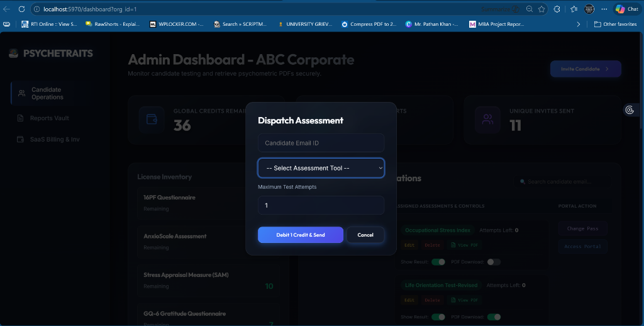Viewport: 644px width, 326px height.
Task: Delete the Occupational Stress Index assignment
Action: click(433, 245)
